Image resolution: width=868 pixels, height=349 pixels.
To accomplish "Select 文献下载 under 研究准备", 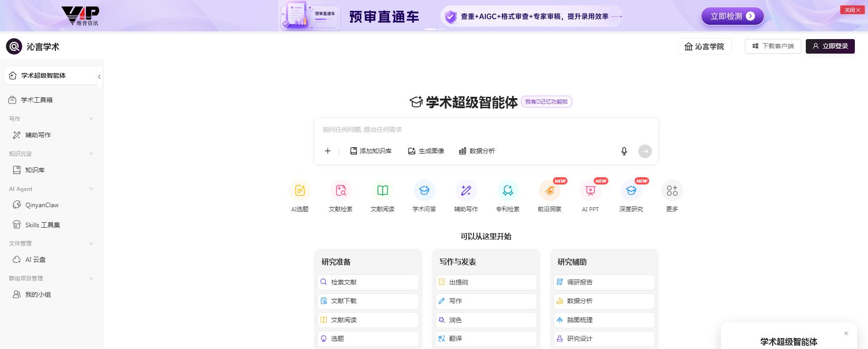I will click(368, 301).
